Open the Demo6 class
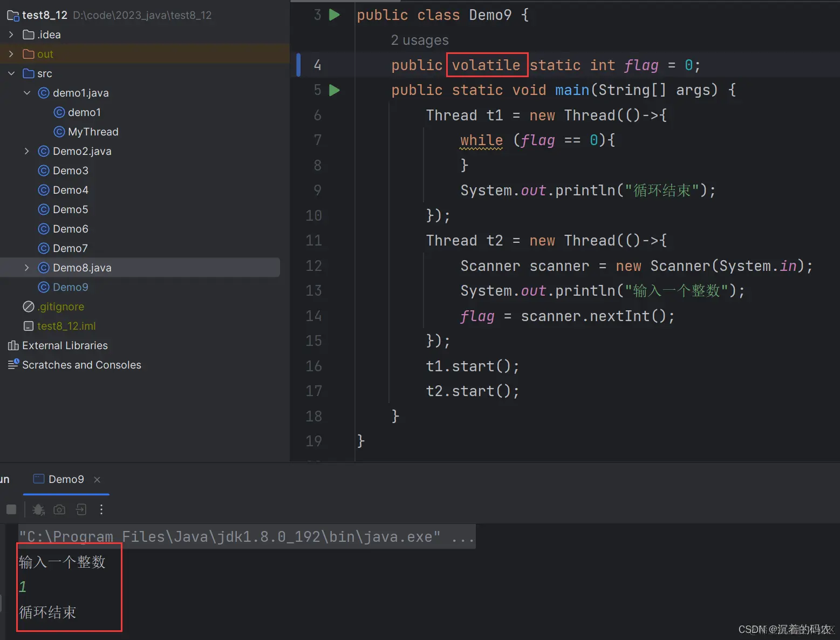 [70, 229]
